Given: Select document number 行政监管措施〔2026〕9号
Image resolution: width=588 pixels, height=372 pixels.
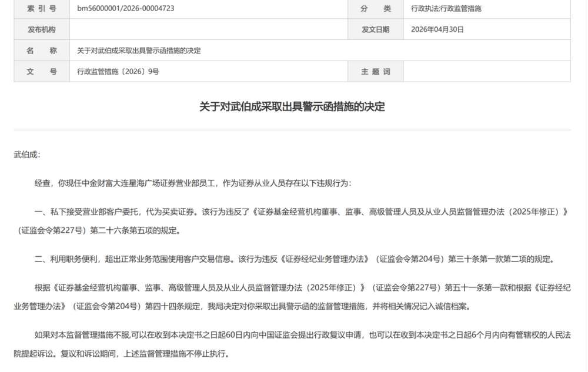Looking at the screenshot, I should [x=118, y=72].
